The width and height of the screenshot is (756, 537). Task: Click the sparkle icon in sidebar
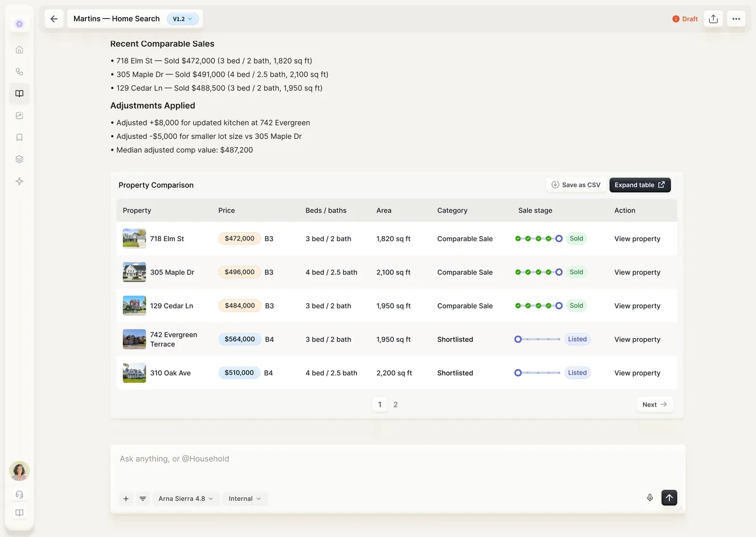[19, 181]
